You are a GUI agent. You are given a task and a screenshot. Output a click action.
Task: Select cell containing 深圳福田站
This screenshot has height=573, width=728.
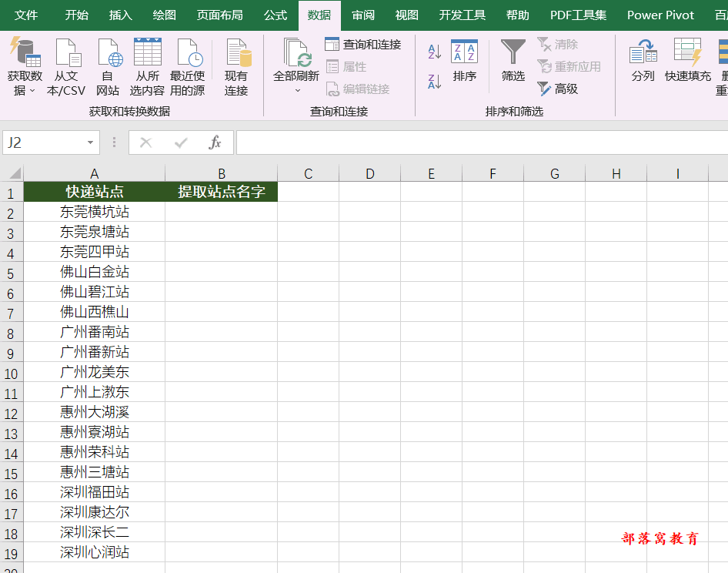(94, 491)
